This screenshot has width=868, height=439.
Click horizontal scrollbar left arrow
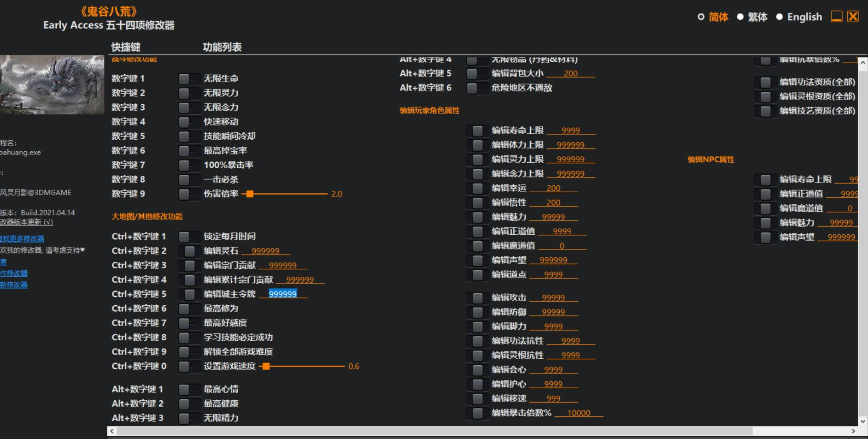(112, 431)
